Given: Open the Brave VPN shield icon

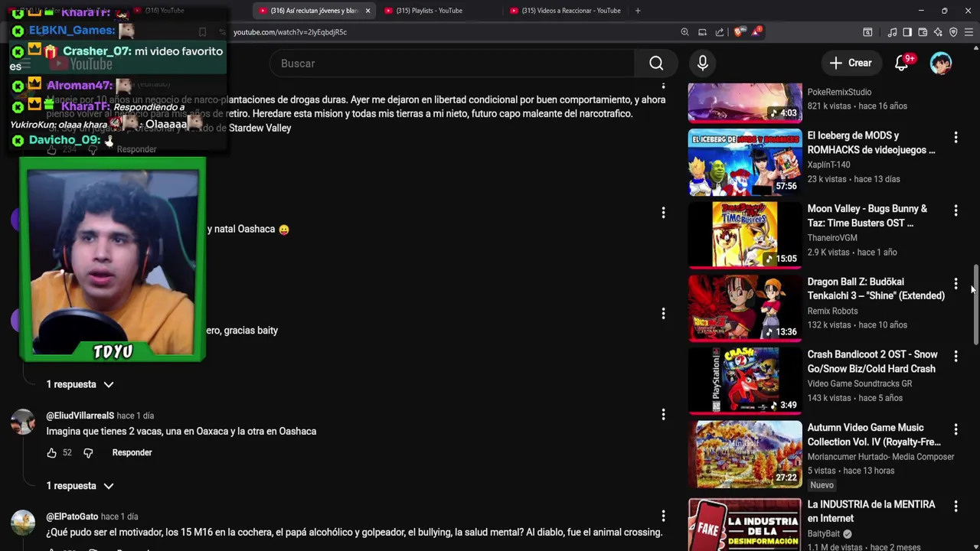Looking at the screenshot, I should point(953,32).
